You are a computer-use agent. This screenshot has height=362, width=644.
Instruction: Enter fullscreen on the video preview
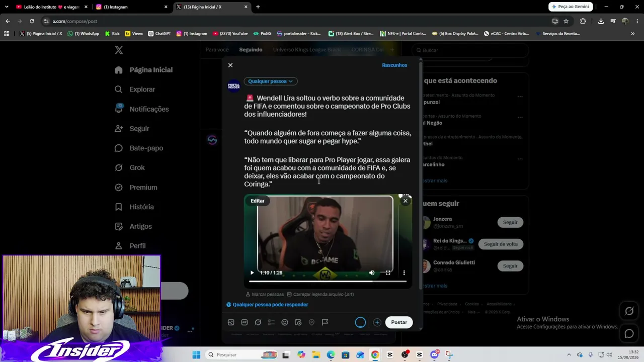[388, 273]
